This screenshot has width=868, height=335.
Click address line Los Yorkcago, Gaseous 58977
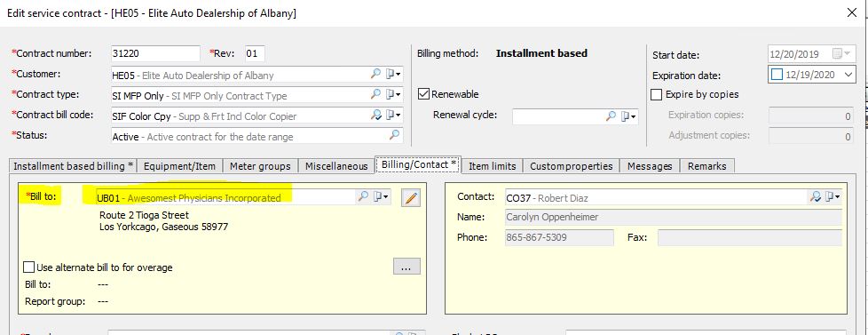pos(164,227)
